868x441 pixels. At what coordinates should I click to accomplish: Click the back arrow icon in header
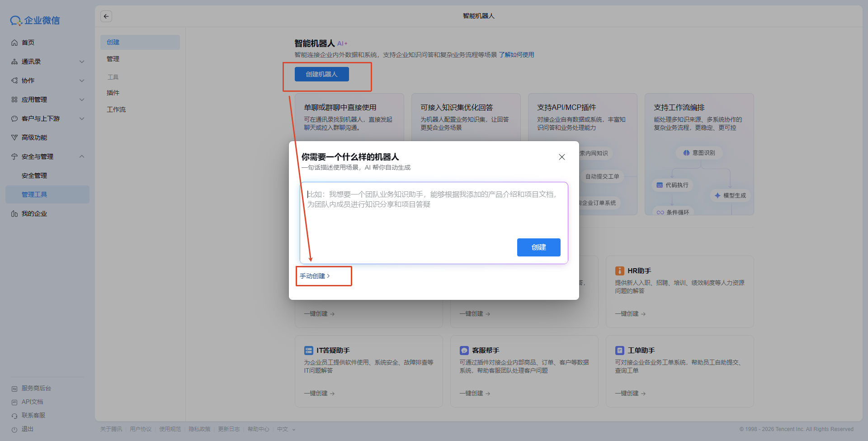106,16
